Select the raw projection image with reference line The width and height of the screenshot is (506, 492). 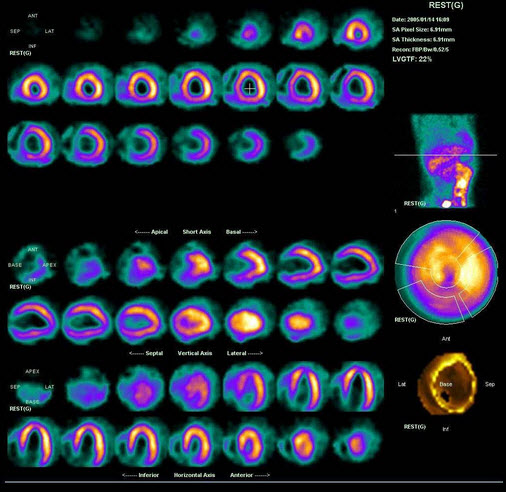(x=445, y=161)
